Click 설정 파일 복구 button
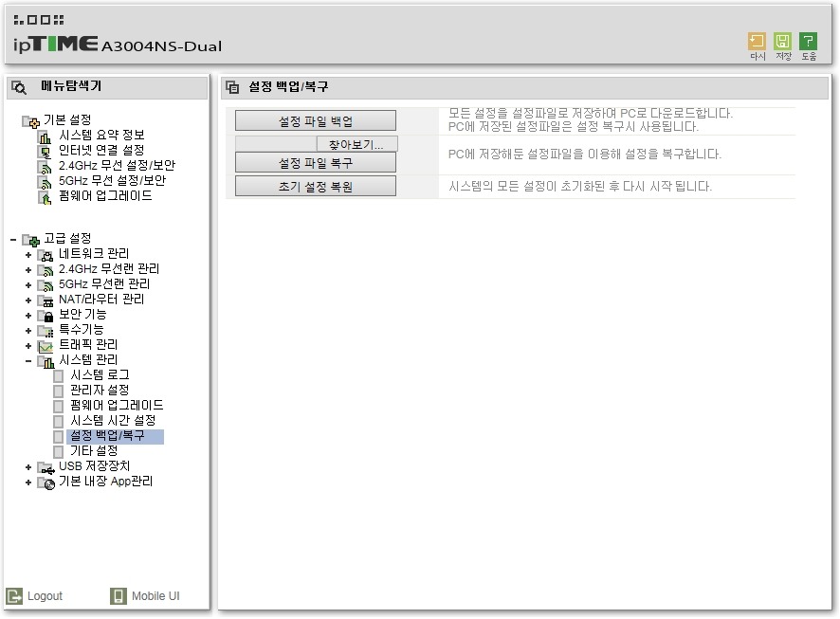This screenshot has height=619, width=840. pyautogui.click(x=316, y=163)
